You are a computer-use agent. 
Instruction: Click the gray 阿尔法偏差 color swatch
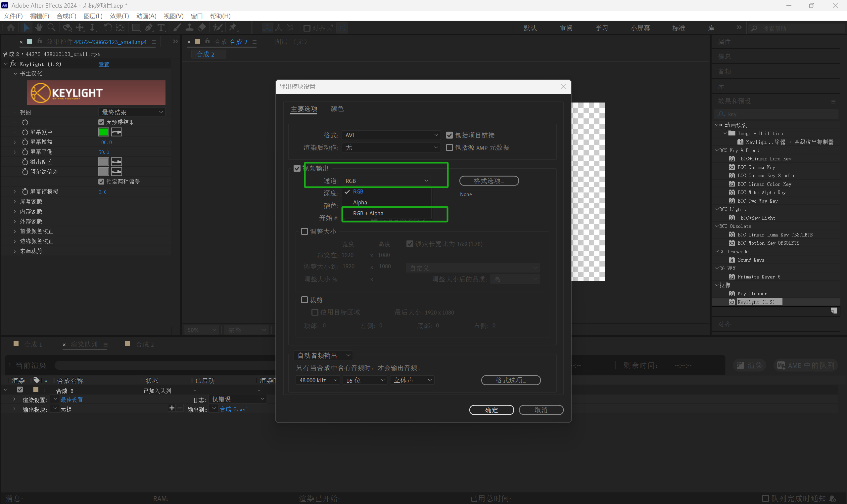pyautogui.click(x=103, y=172)
